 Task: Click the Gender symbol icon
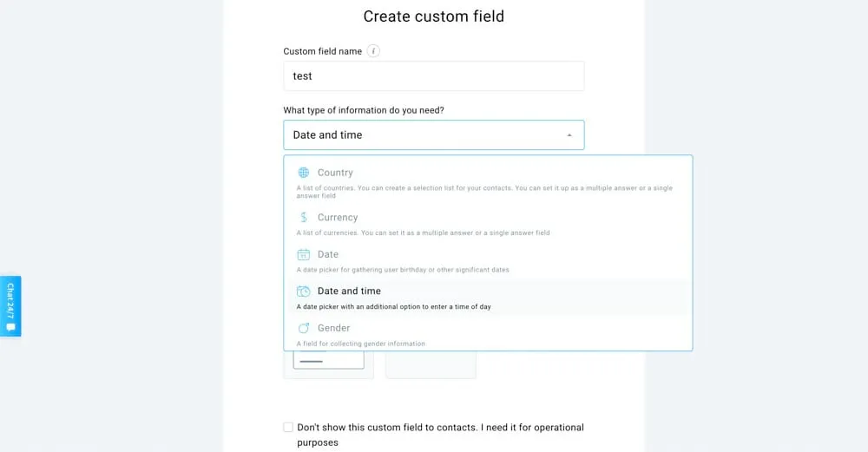click(303, 328)
